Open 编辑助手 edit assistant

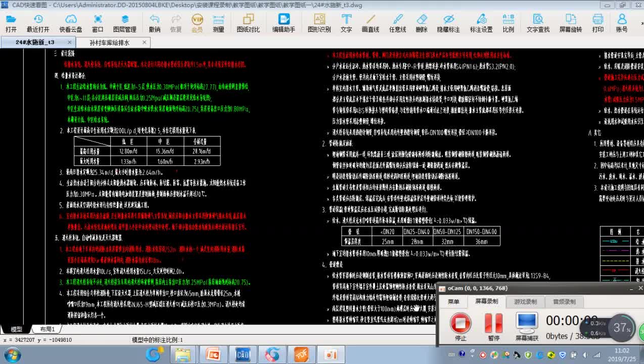[x=284, y=23]
